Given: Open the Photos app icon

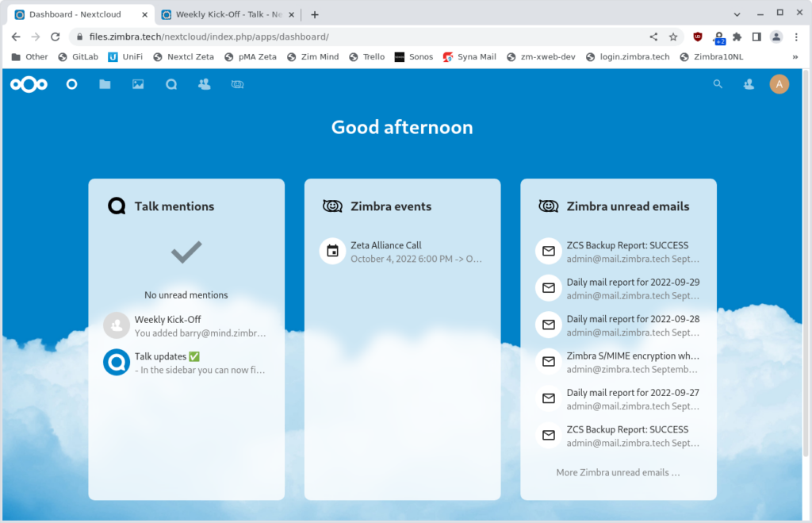Looking at the screenshot, I should coord(137,84).
